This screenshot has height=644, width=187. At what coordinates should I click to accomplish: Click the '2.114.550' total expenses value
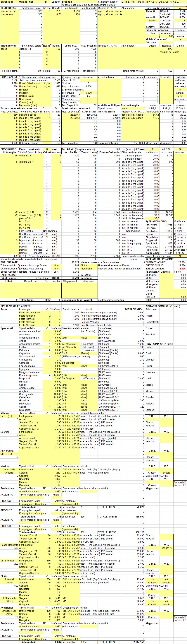click(x=138, y=642)
